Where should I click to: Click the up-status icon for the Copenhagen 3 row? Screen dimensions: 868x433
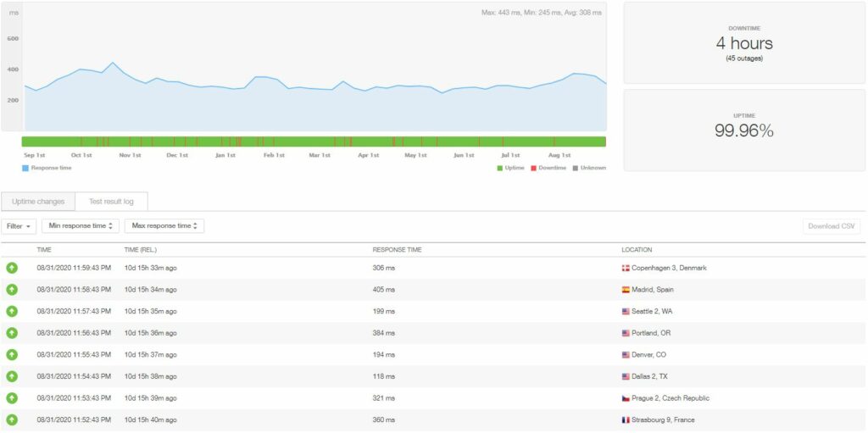click(x=12, y=268)
